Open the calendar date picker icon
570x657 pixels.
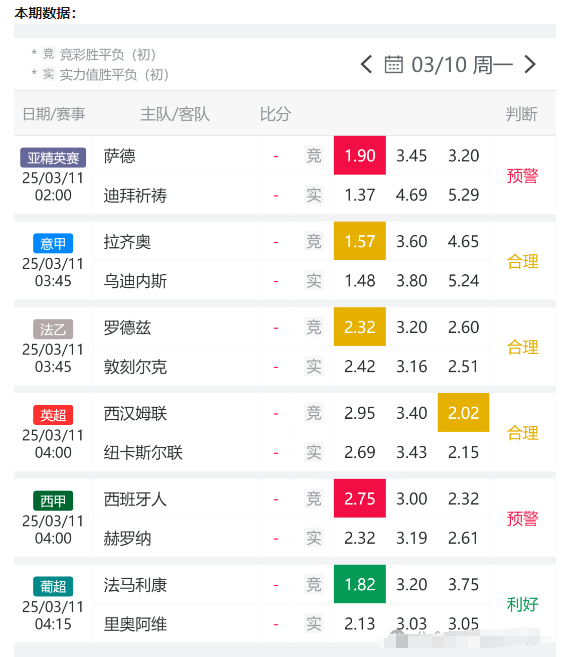click(394, 65)
